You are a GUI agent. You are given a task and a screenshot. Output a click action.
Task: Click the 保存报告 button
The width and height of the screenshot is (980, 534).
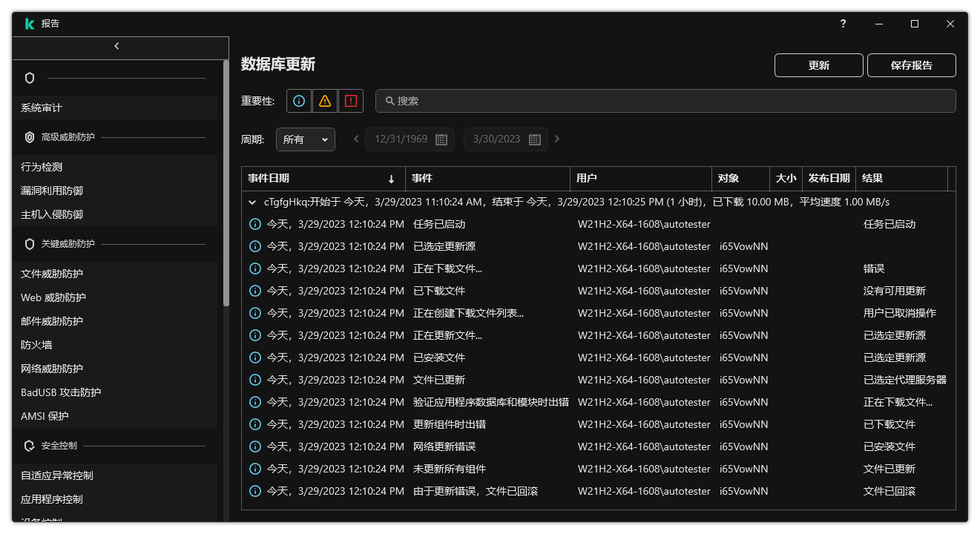(911, 65)
